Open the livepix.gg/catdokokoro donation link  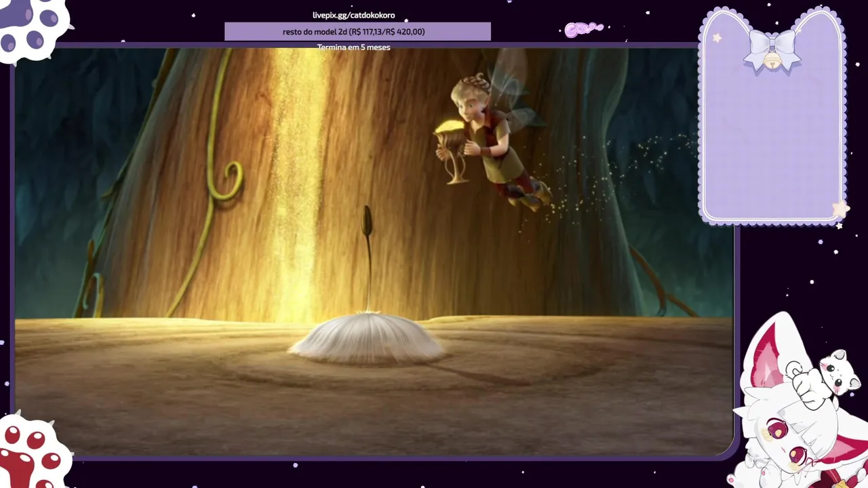(353, 15)
